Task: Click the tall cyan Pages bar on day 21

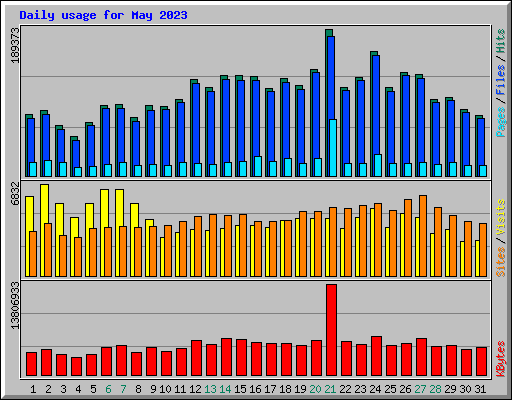Action: (x=333, y=148)
